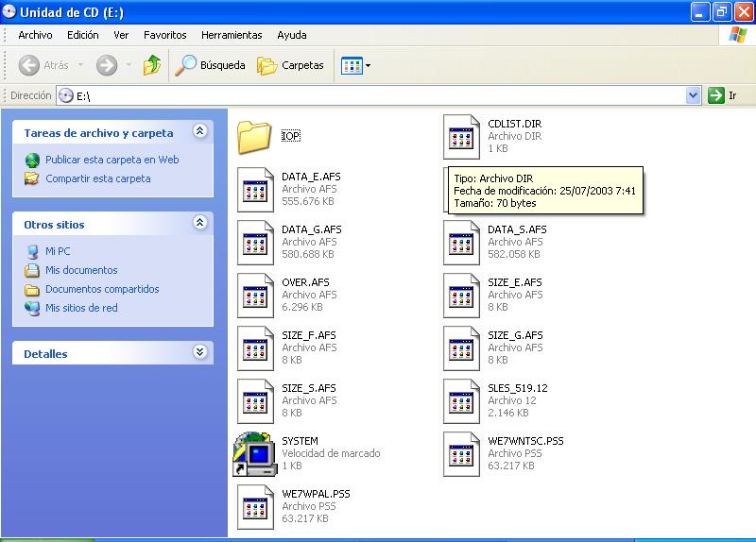
Task: Open the Ayuda menu
Action: 292,35
